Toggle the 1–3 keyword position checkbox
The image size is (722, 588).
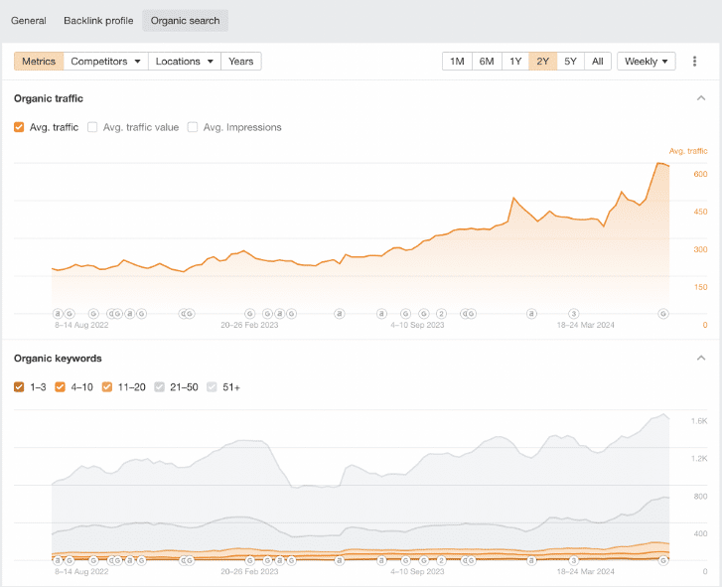20,387
